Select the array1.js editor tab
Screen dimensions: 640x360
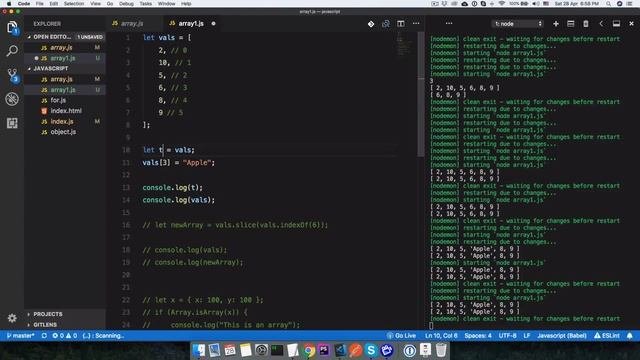pos(191,24)
